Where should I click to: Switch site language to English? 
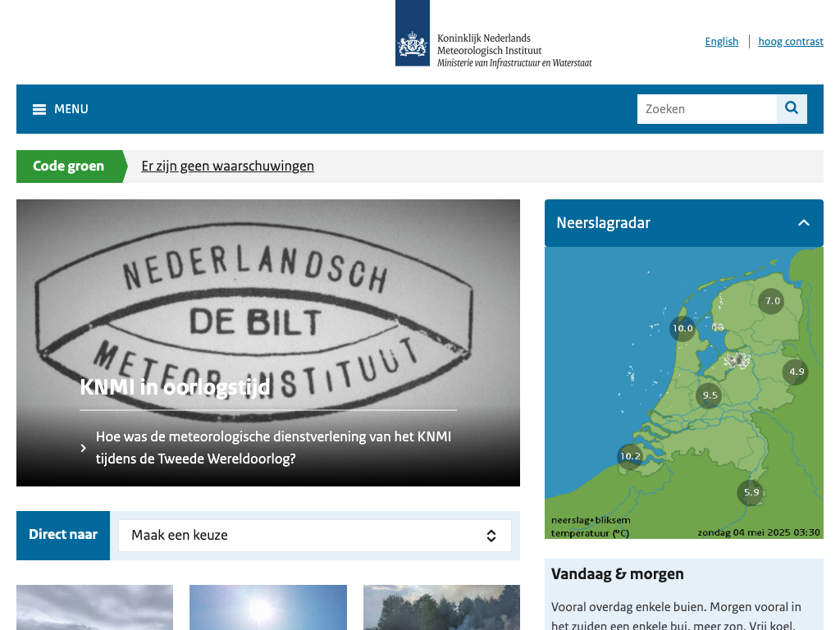click(721, 41)
